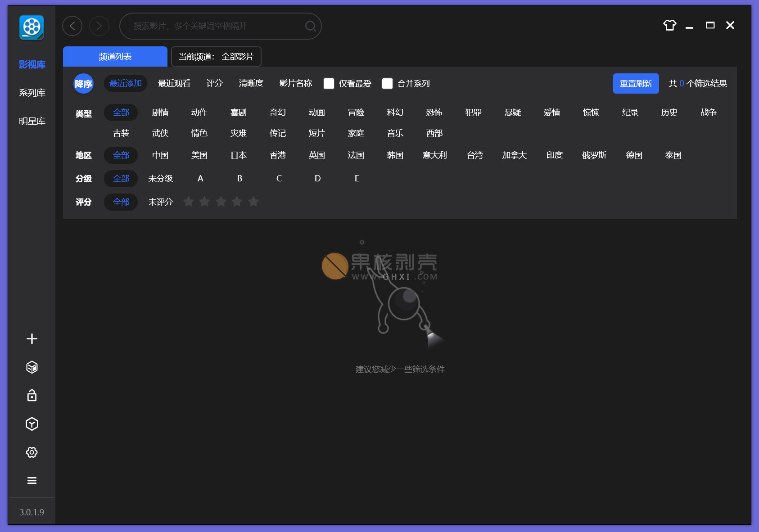Click the skin theme shirt icon
The width and height of the screenshot is (759, 532).
click(669, 25)
